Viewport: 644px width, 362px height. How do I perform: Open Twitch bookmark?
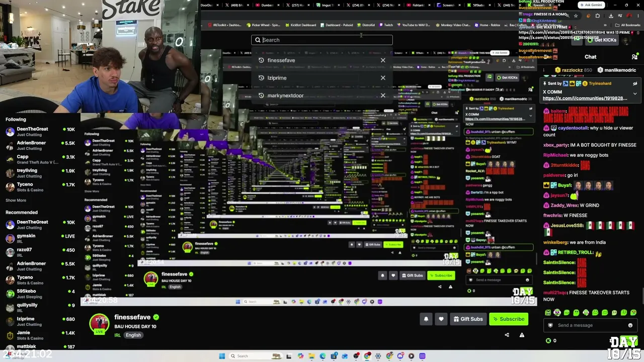[x=386, y=25]
